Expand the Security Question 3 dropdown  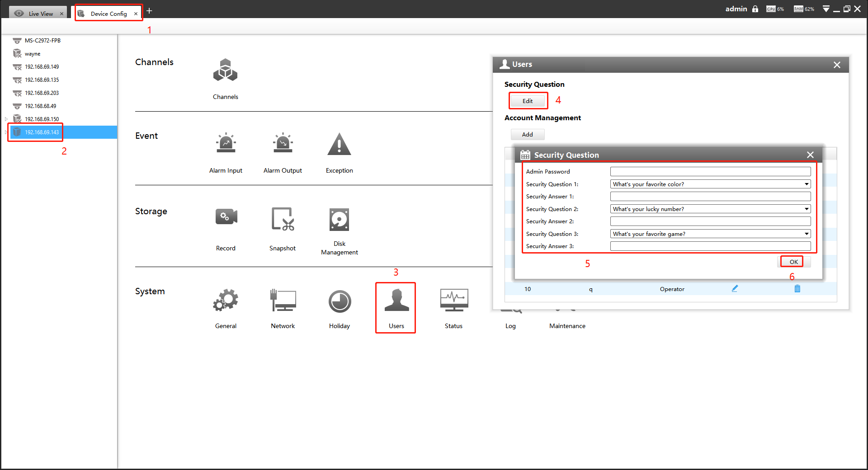pyautogui.click(x=807, y=234)
